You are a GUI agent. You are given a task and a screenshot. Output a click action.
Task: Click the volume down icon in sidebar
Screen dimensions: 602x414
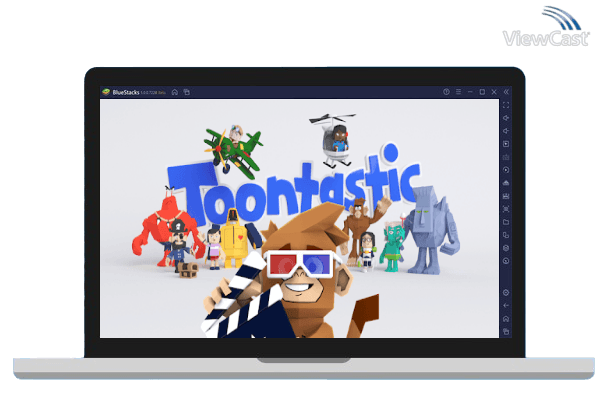pyautogui.click(x=506, y=131)
